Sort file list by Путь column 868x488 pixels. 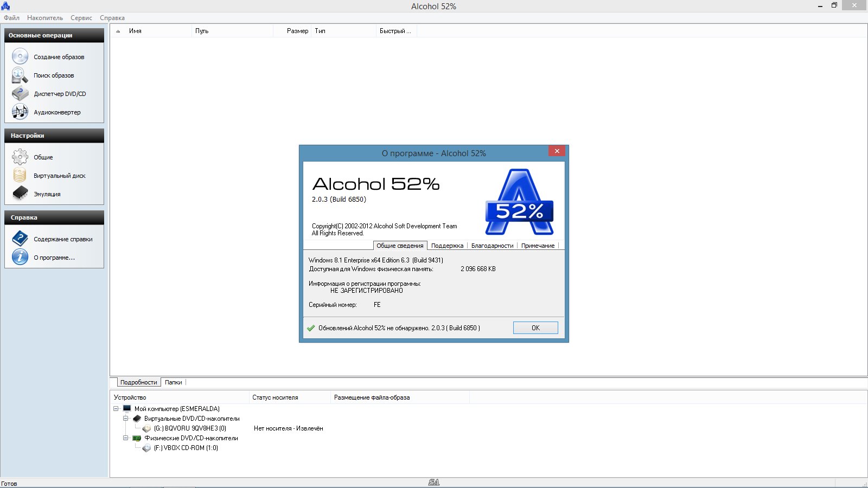coord(232,31)
